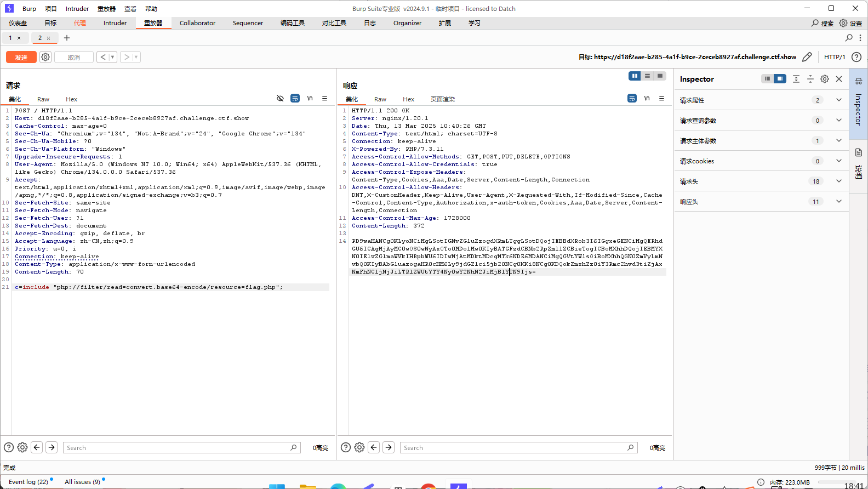Switch request view to Hex

click(x=71, y=99)
